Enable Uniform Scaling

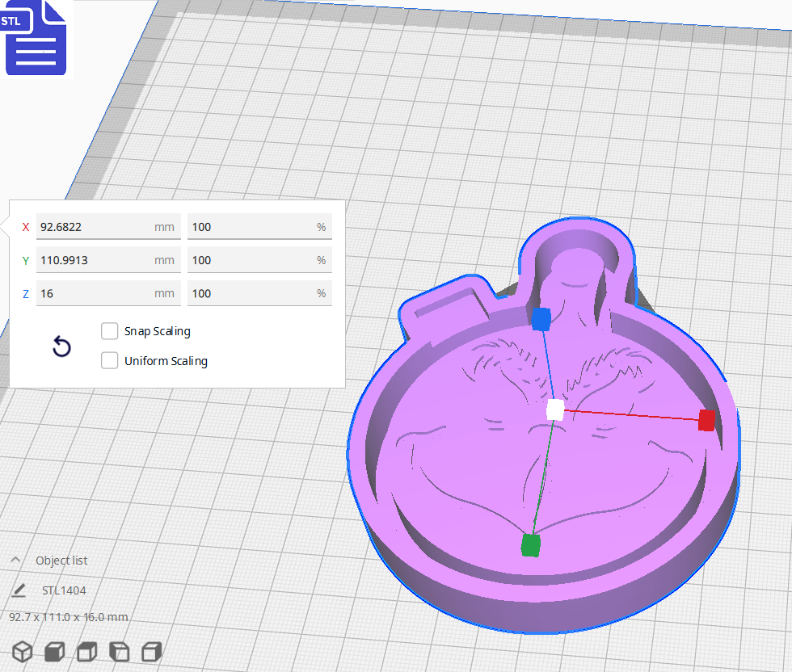pos(109,360)
